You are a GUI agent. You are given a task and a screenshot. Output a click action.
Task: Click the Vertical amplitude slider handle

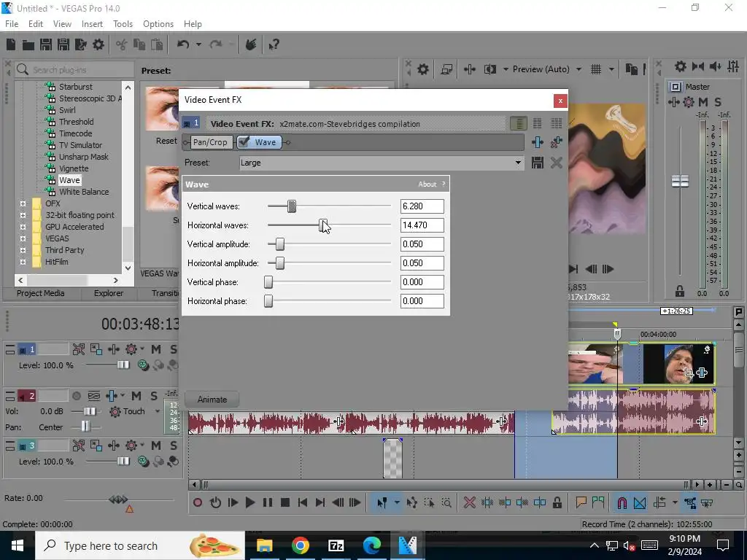click(x=280, y=244)
